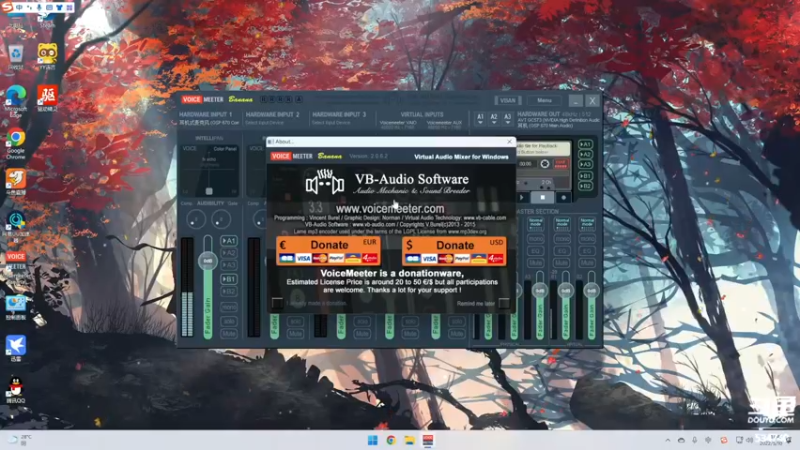The height and width of the screenshot is (450, 800).
Task: Mute the Hardware Input 1 strip
Action: (229, 334)
